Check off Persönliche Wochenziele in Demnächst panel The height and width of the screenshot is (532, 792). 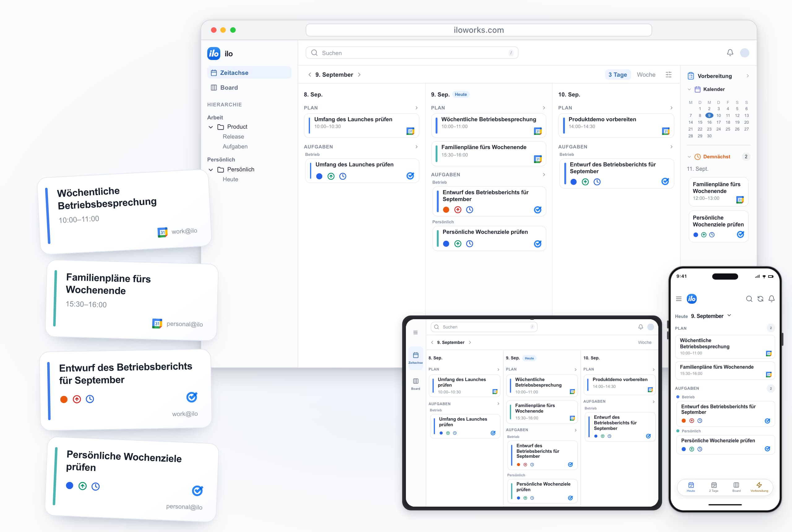coord(740,234)
